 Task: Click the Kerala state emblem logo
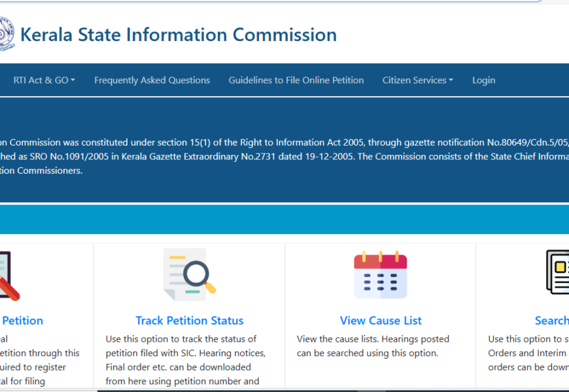6,34
